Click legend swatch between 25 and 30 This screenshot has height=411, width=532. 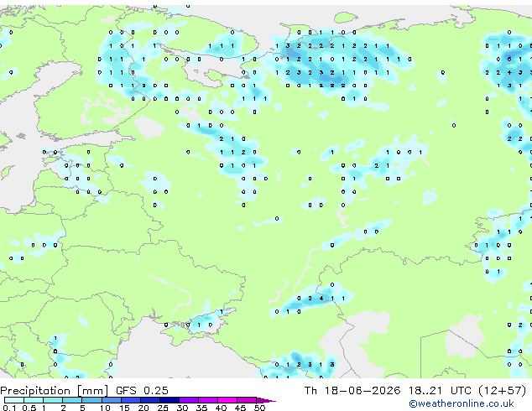[170, 400]
